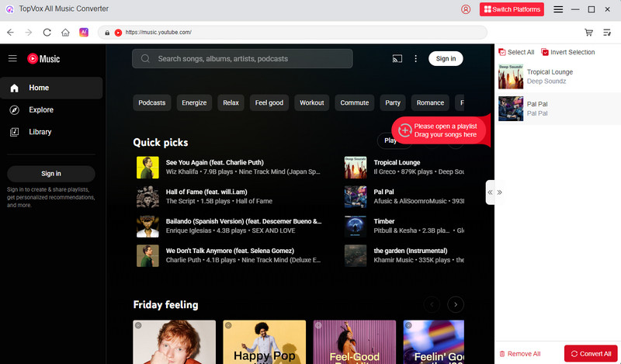Viewport: 621px width, 364px height.
Task: Open the shopping cart icon
Action: tap(588, 33)
